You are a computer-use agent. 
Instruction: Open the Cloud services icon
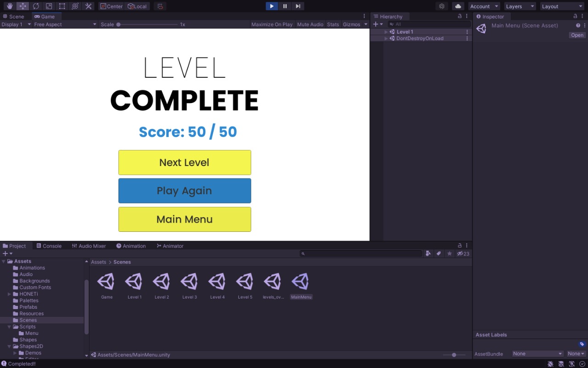point(458,6)
